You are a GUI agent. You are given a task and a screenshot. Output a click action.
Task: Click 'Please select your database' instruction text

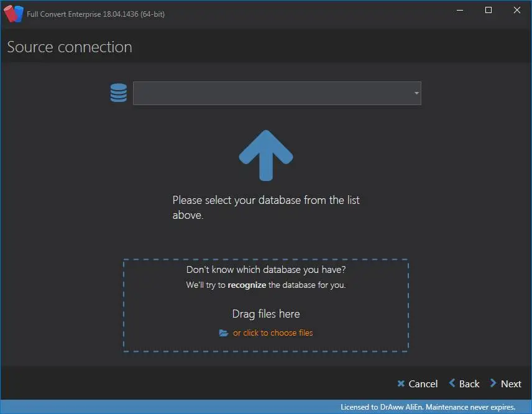[x=266, y=208]
